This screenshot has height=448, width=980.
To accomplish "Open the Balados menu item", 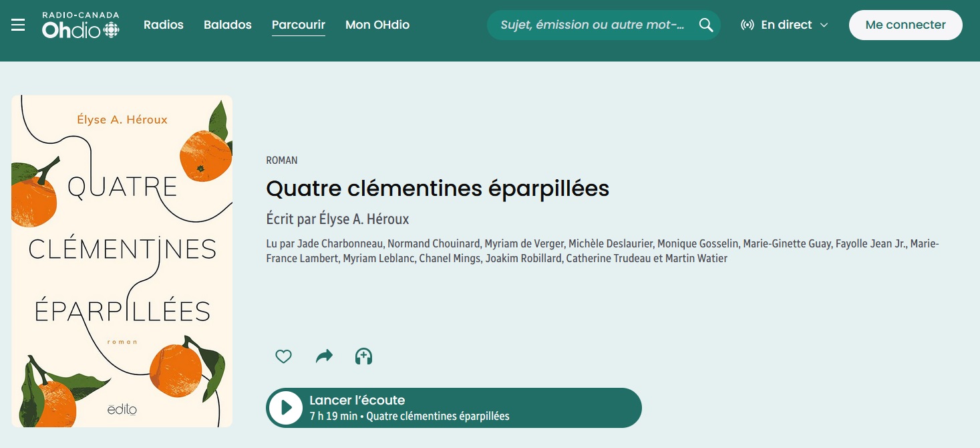I will point(228,25).
